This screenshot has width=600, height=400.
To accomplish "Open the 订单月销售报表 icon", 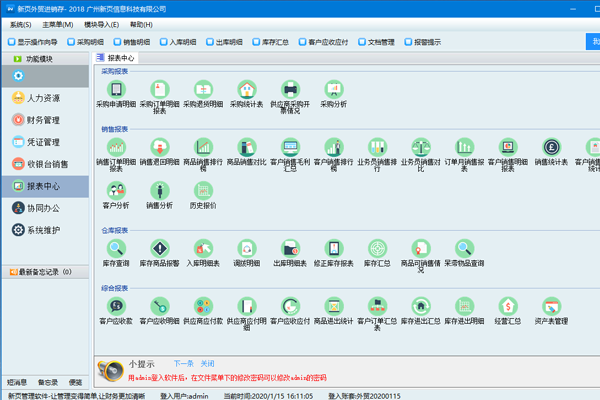I will click(x=464, y=147).
